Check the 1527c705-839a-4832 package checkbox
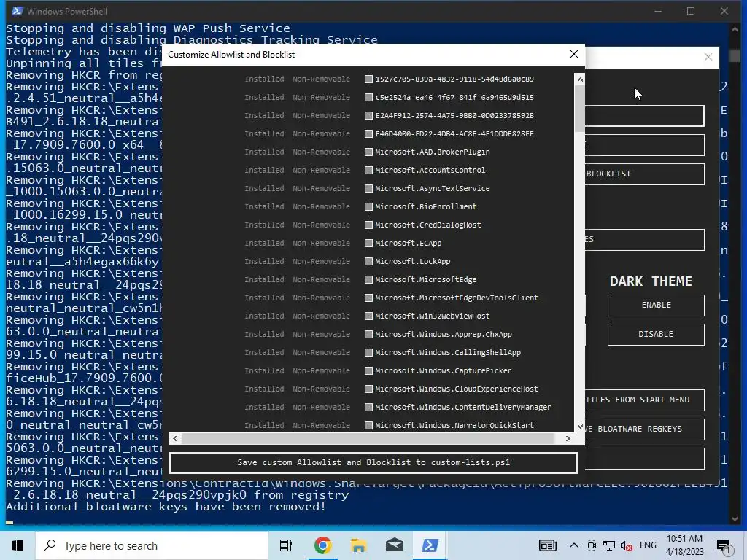 click(368, 79)
